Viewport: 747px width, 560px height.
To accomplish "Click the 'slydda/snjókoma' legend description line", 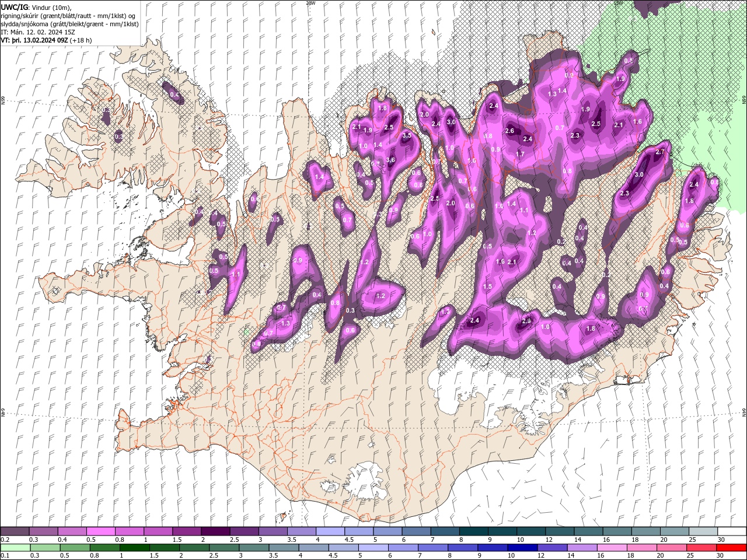I will click(69, 23).
